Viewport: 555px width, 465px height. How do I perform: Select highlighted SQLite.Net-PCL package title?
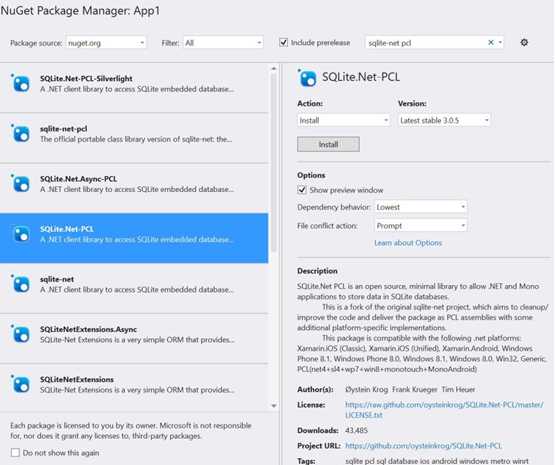click(x=67, y=229)
